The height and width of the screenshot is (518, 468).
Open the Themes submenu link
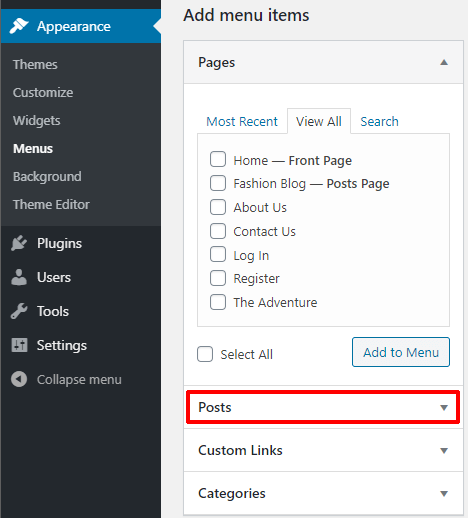coord(35,64)
